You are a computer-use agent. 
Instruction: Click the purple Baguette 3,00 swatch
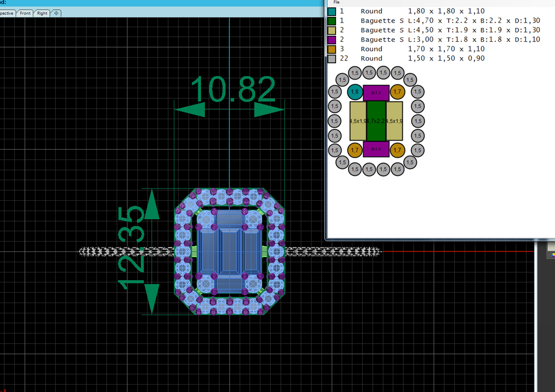[x=332, y=40]
